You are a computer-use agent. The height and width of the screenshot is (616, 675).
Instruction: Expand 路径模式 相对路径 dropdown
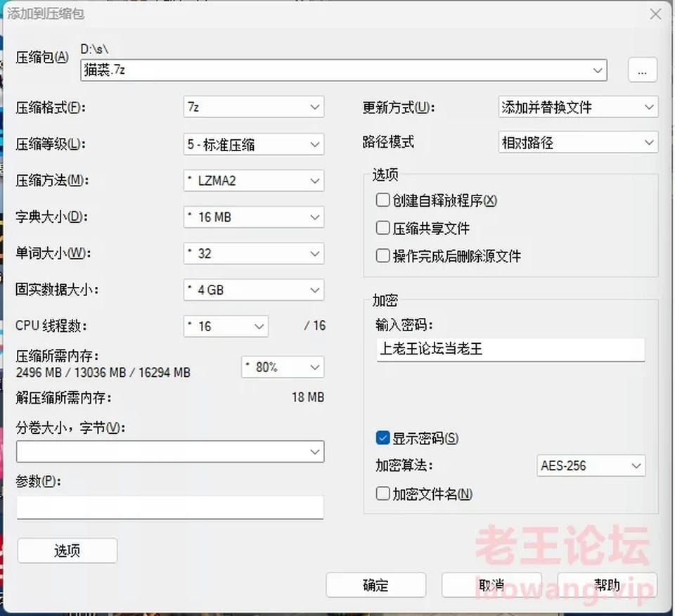(x=578, y=142)
